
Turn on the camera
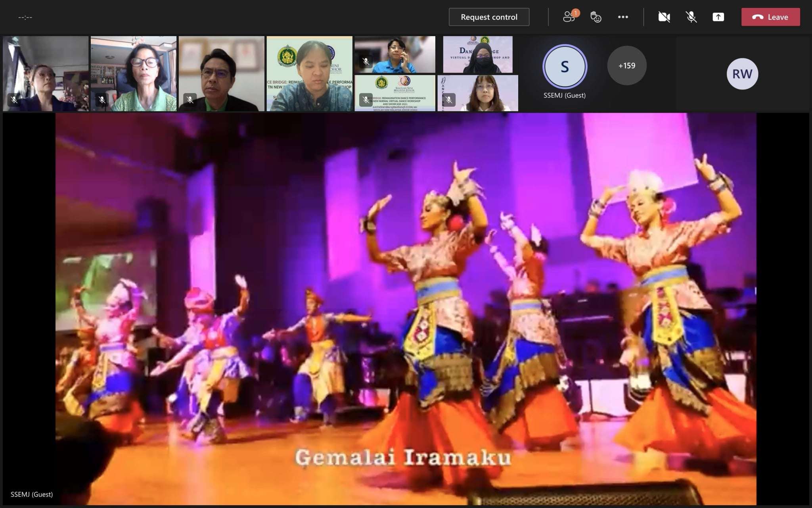pos(664,17)
